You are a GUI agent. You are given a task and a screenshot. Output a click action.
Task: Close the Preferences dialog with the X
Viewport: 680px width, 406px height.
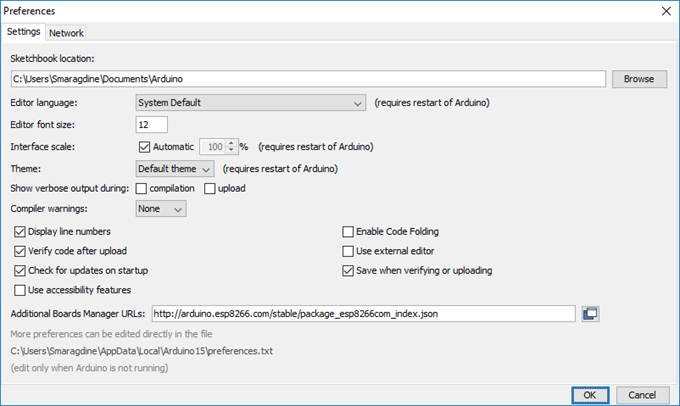(x=666, y=11)
